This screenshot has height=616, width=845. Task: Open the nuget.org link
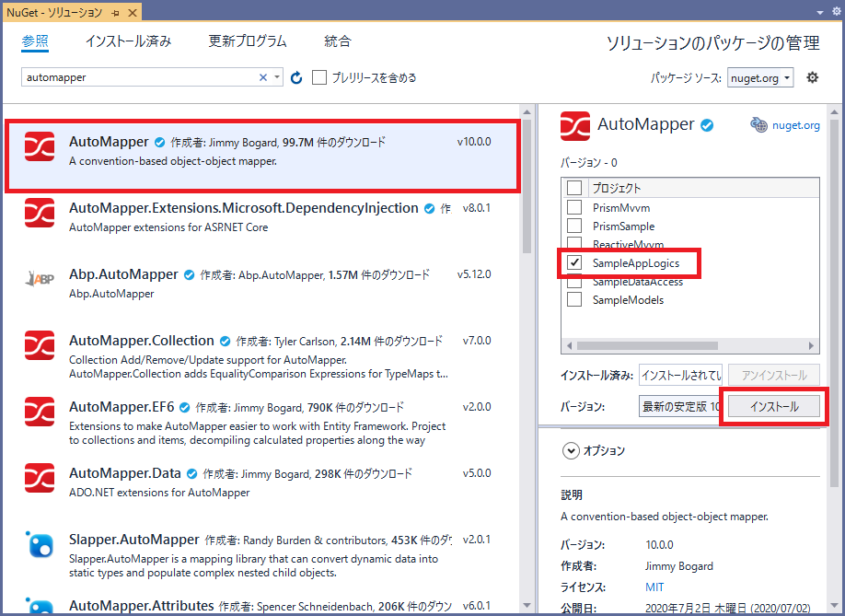[x=796, y=125]
